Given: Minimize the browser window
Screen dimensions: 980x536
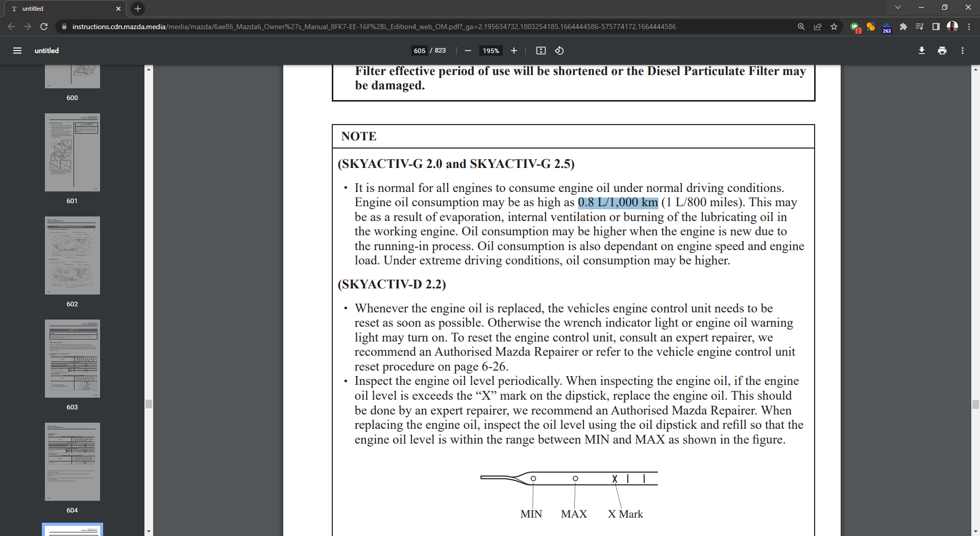Looking at the screenshot, I should pyautogui.click(x=921, y=7).
